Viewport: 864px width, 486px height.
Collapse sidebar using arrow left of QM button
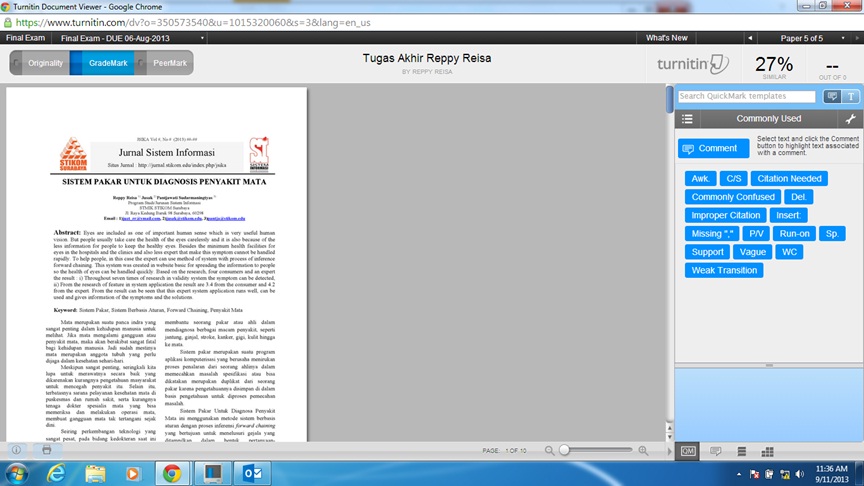coord(669,451)
